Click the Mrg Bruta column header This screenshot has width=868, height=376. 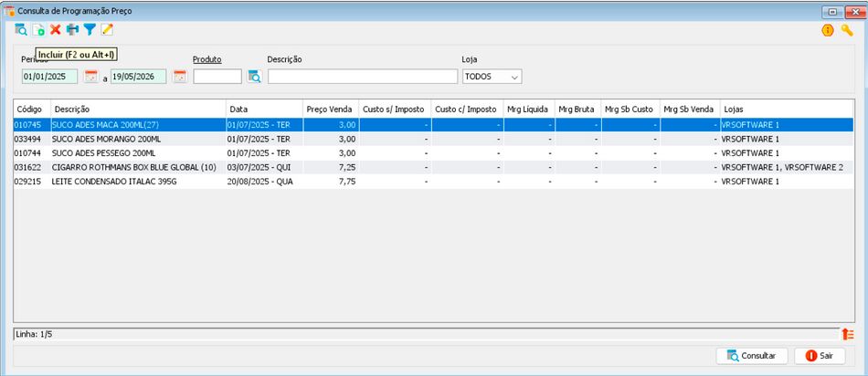click(578, 110)
